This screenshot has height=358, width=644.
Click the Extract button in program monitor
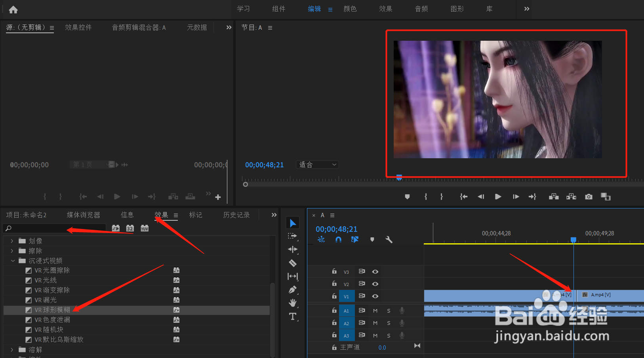[571, 197]
